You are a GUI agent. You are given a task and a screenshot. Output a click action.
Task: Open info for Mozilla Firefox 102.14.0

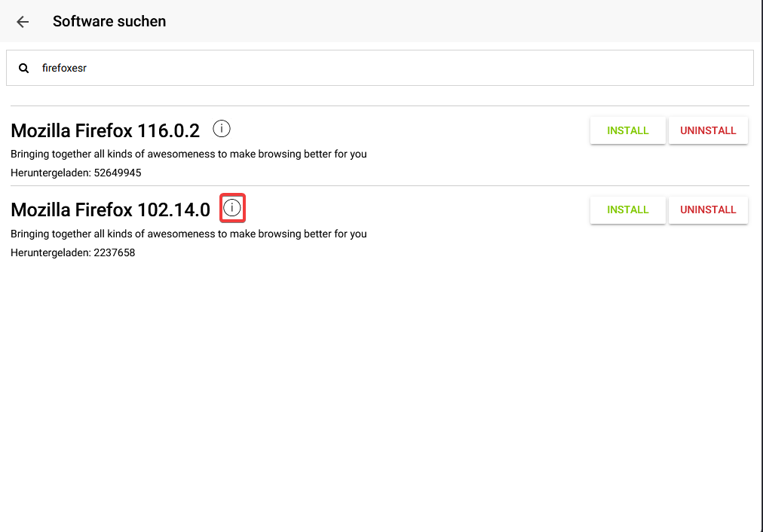point(232,208)
